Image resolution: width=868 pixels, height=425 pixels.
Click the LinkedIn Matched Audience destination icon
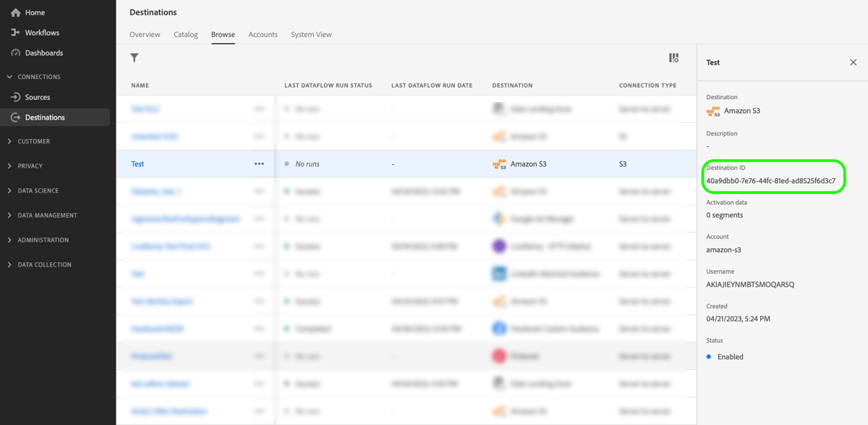pyautogui.click(x=498, y=274)
